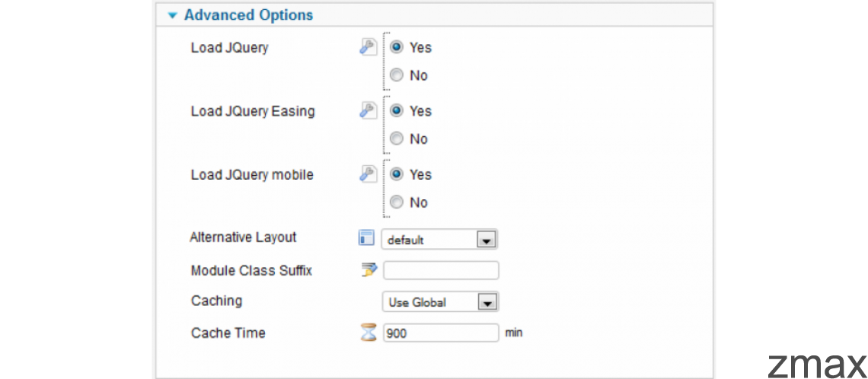
Task: Click the Advanced Options header title
Action: pyautogui.click(x=248, y=15)
